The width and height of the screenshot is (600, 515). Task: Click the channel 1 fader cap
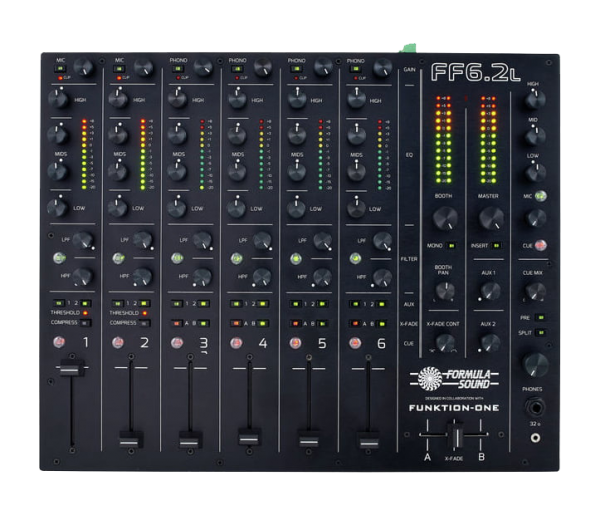point(71,368)
